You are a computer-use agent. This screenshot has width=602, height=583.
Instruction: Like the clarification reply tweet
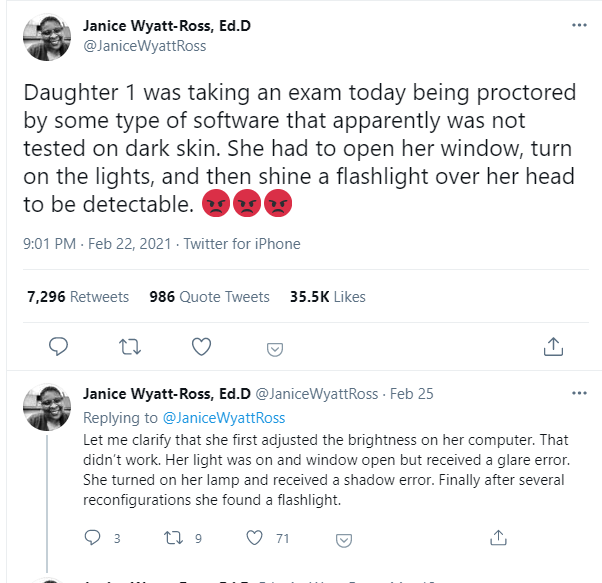click(255, 538)
